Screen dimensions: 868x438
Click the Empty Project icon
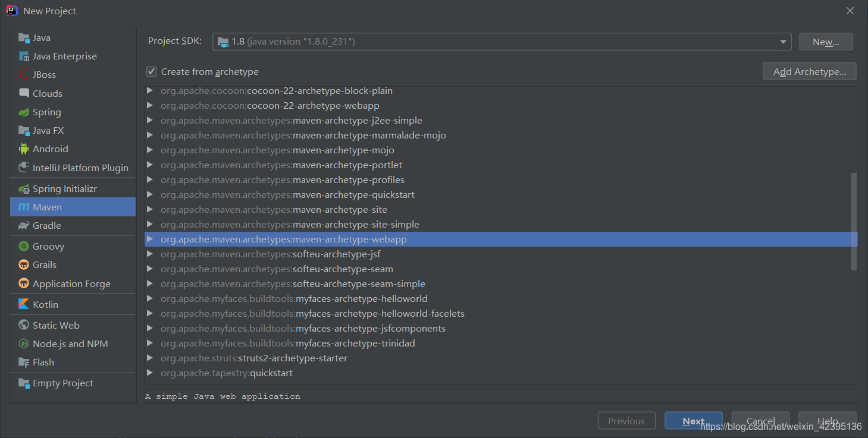click(x=24, y=383)
